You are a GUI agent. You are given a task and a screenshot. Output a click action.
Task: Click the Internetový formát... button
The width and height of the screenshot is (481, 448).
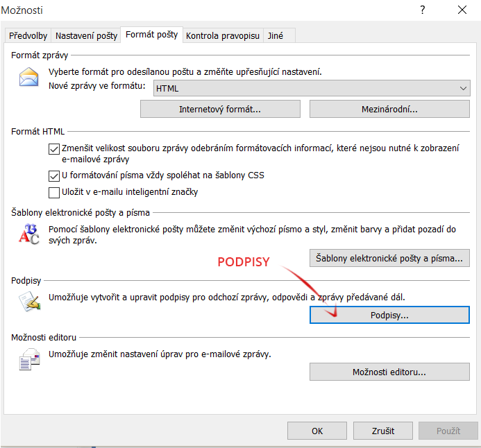(220, 109)
